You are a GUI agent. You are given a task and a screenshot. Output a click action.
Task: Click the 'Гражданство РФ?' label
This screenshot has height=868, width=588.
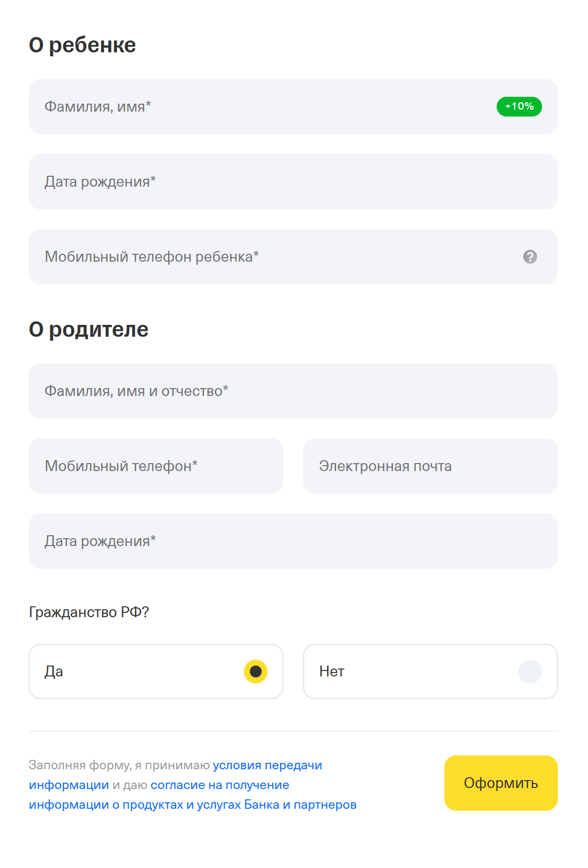tap(90, 613)
